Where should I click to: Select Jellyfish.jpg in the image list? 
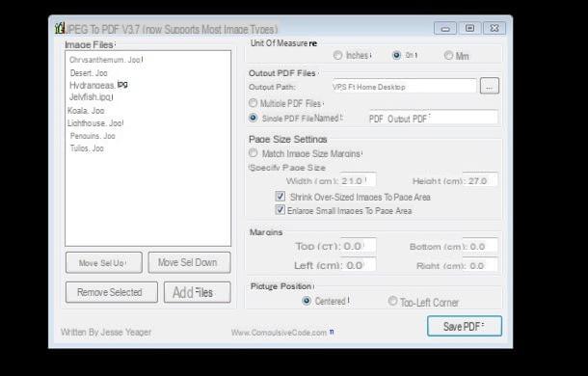[x=92, y=97]
